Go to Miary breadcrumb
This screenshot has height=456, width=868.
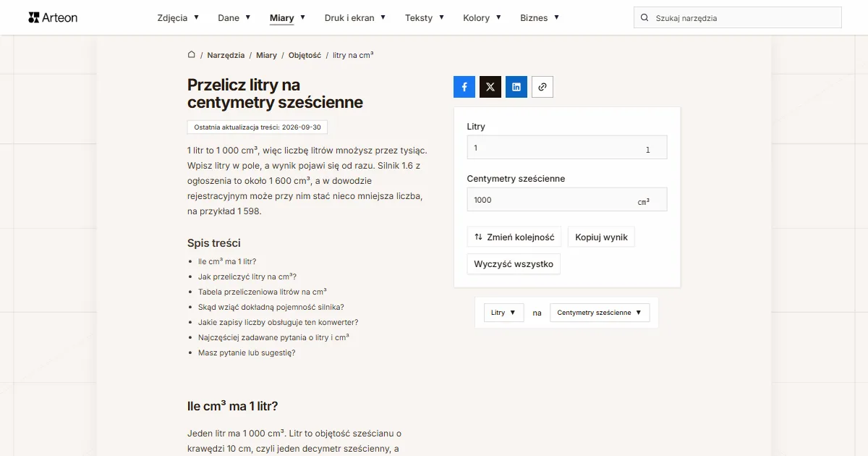(266, 55)
